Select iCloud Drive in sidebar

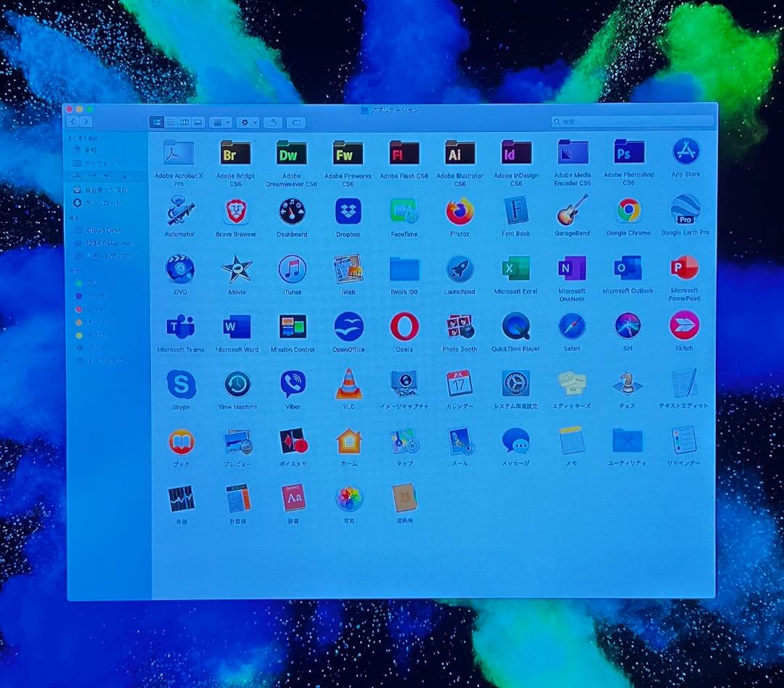104,230
